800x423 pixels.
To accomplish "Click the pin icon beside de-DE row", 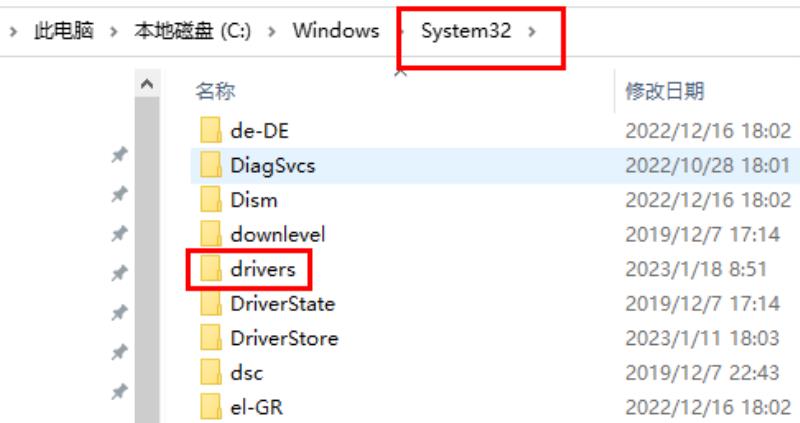I will (x=119, y=154).
